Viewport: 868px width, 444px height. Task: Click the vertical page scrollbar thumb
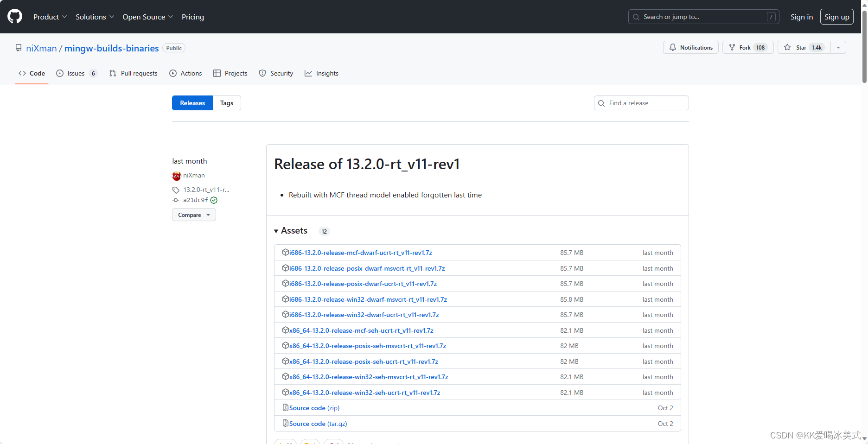pyautogui.click(x=864, y=46)
